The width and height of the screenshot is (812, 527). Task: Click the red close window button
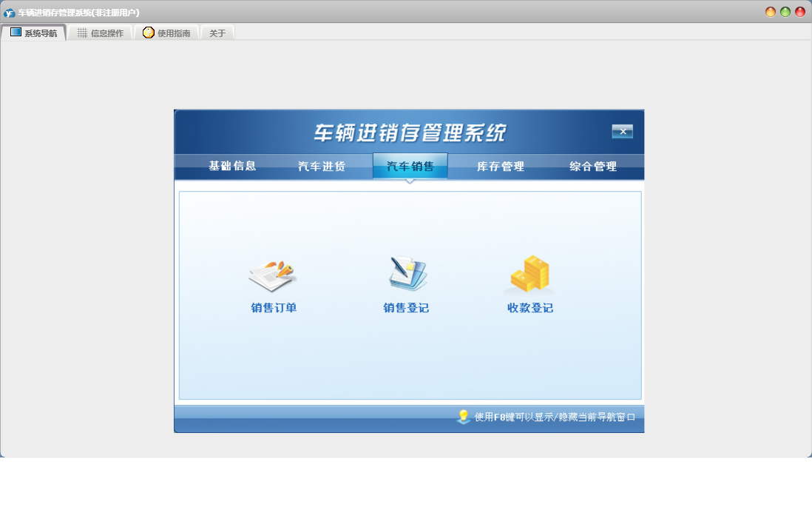[800, 12]
